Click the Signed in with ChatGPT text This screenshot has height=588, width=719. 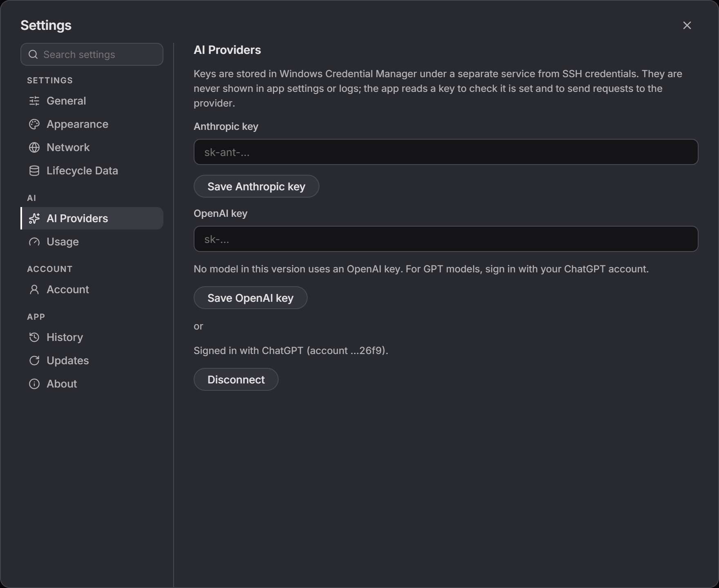291,351
